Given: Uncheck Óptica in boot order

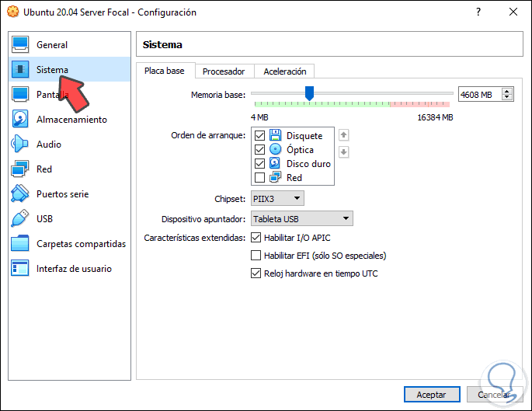Looking at the screenshot, I should (x=259, y=149).
